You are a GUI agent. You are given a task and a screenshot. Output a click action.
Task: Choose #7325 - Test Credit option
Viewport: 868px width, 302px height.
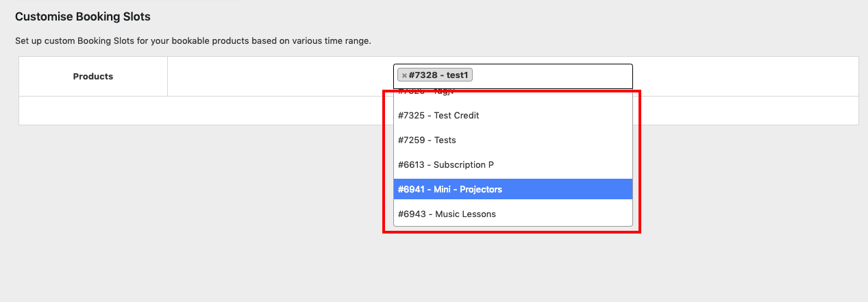point(512,116)
